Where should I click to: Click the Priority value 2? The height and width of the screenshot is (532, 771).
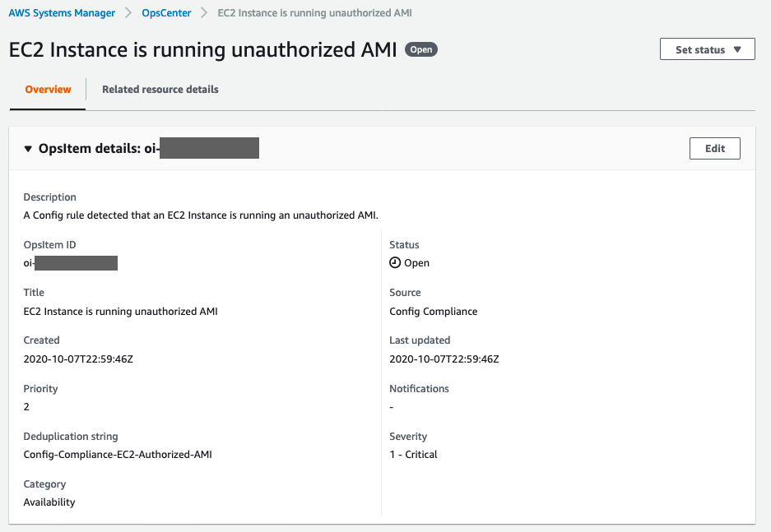[x=26, y=406]
